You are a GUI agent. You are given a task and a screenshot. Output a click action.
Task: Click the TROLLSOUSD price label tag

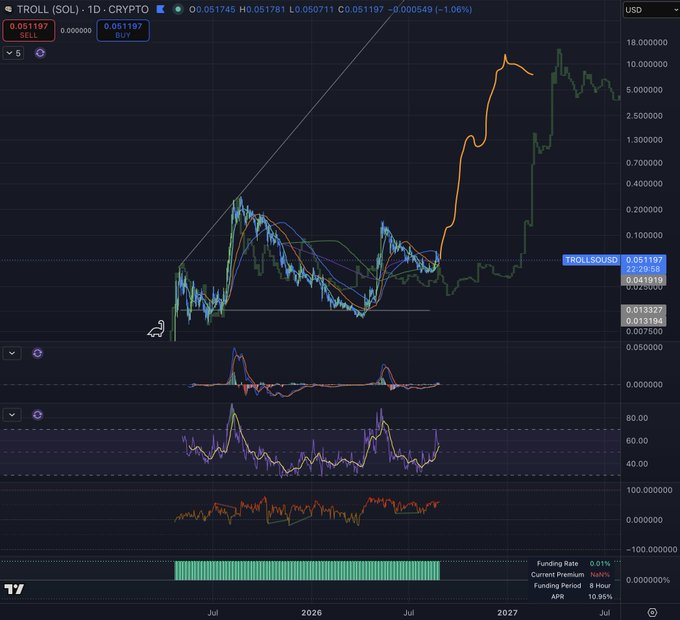click(x=591, y=260)
